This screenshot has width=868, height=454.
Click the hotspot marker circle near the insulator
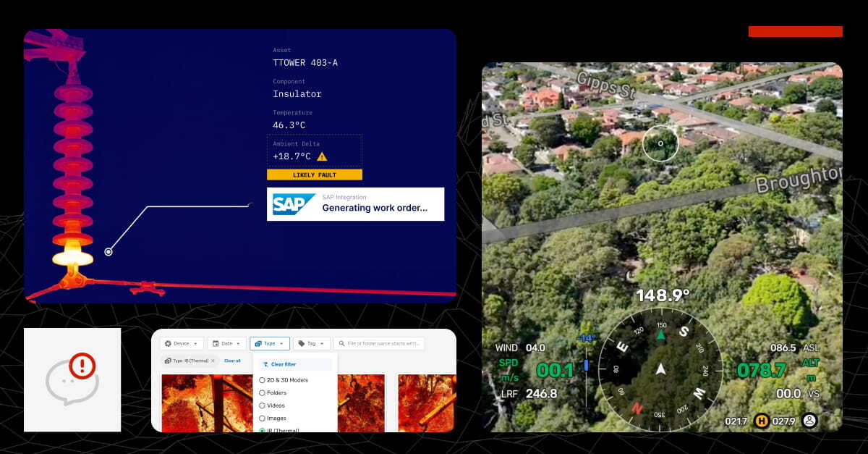(x=109, y=252)
